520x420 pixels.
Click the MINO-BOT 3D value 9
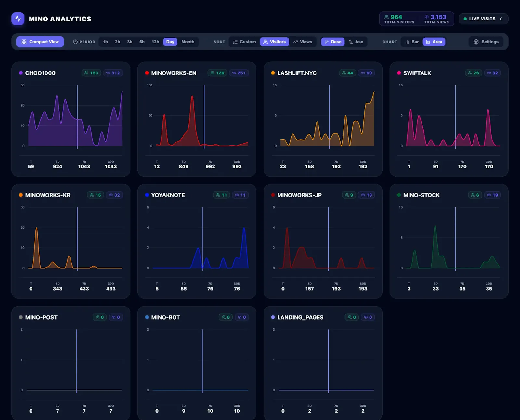[184, 411]
